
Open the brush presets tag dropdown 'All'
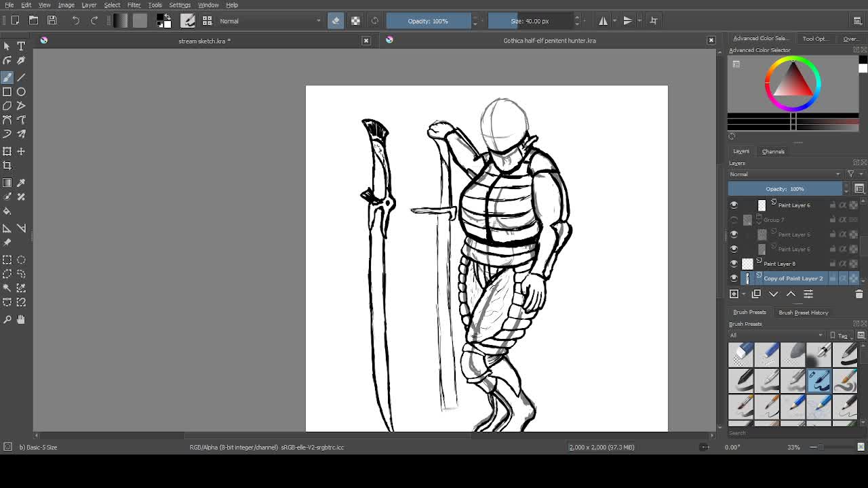[776, 335]
